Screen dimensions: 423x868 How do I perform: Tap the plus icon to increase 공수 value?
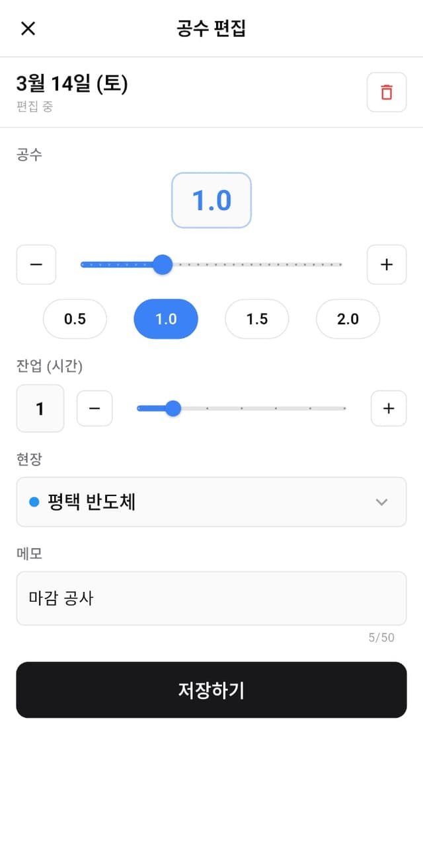pos(387,264)
